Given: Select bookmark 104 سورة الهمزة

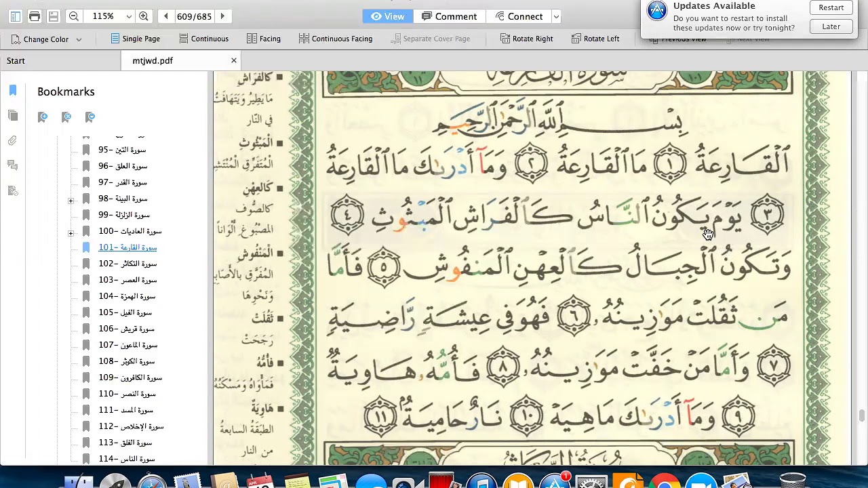Looking at the screenshot, I should pos(127,296).
